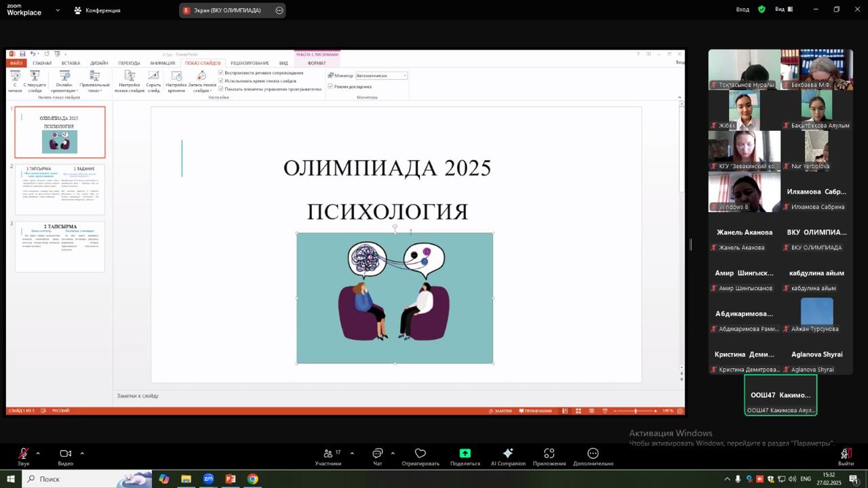
Task: Click the zoom slider in PowerPoint status bar
Action: tap(635, 411)
